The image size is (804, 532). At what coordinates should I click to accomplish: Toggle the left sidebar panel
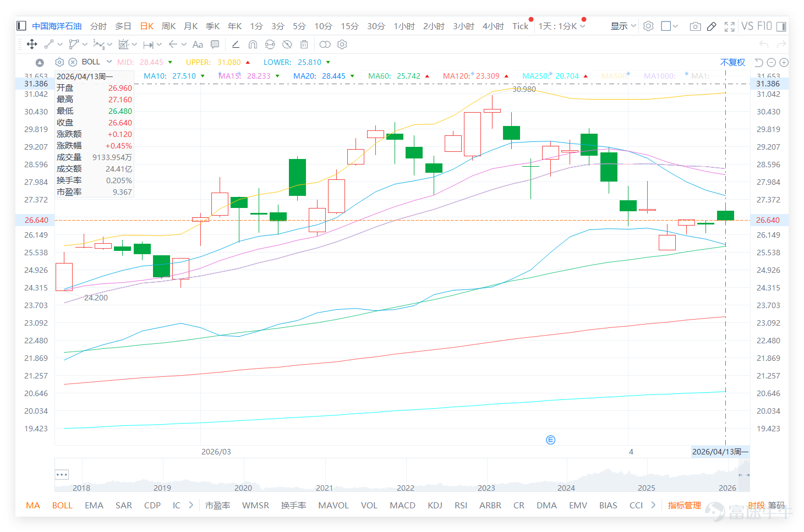pyautogui.click(x=21, y=26)
